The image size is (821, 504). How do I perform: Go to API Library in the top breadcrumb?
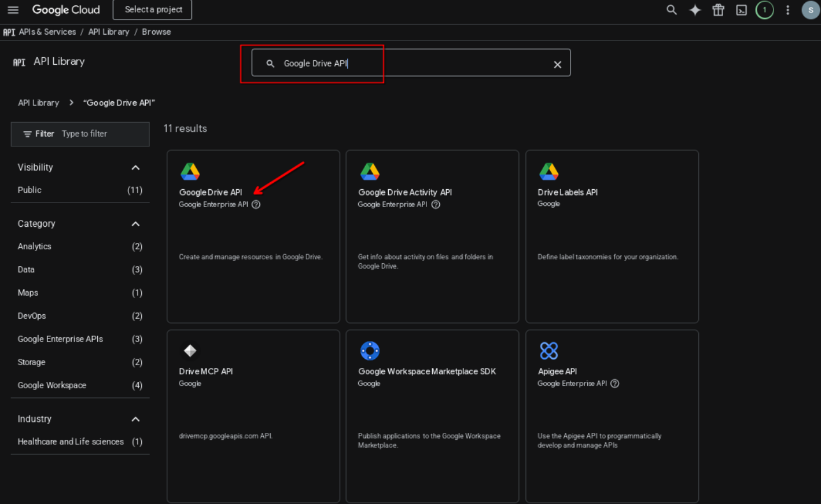109,32
